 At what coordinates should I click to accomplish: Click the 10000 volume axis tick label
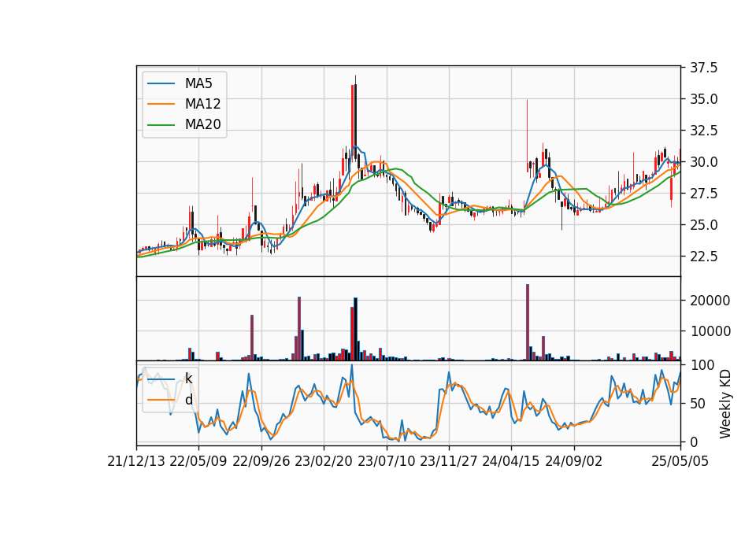(710, 331)
